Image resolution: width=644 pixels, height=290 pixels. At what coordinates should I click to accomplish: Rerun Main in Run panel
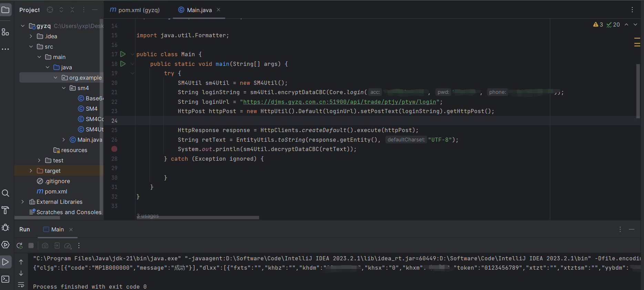click(x=20, y=246)
